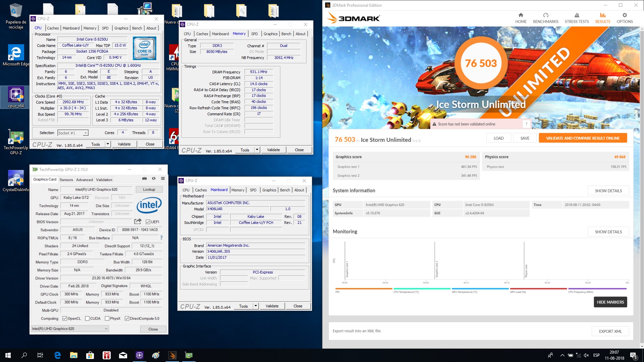The height and width of the screenshot is (362, 644).
Task: Click Validate in CPU-Z memory window
Action: pos(273,150)
